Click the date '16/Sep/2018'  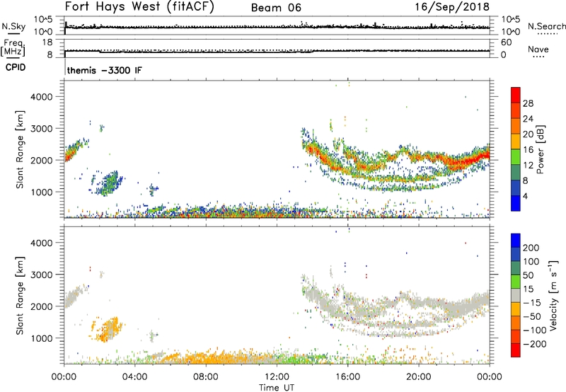tap(452, 7)
